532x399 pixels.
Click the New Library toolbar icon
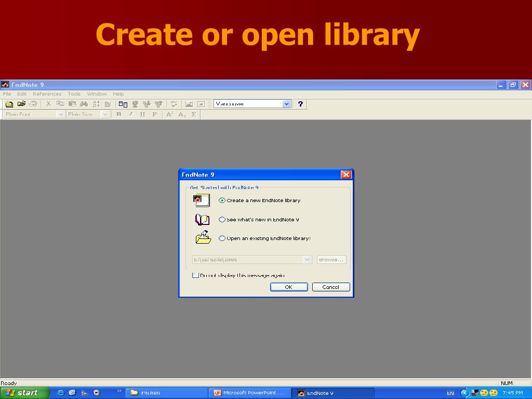click(x=9, y=104)
